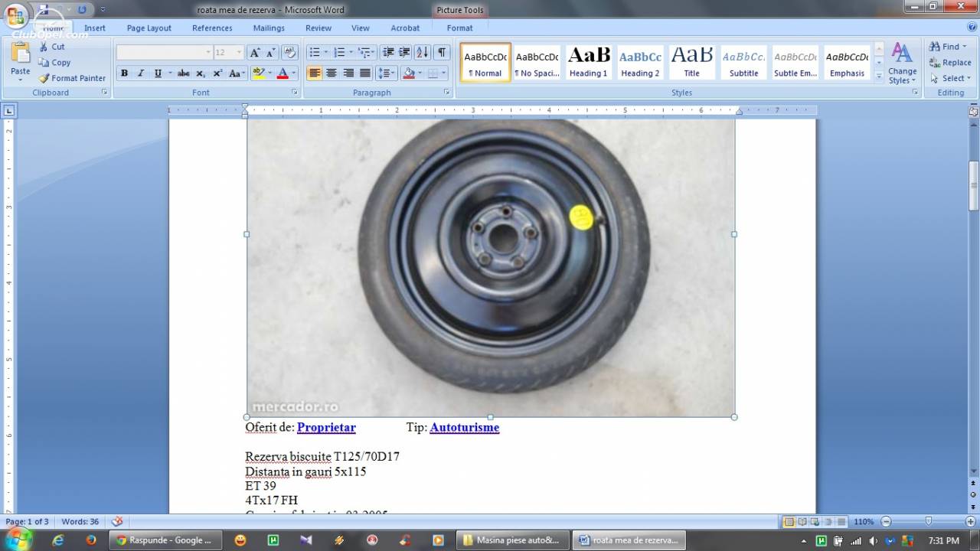The height and width of the screenshot is (551, 980).
Task: Apply the red font color
Action: point(282,73)
